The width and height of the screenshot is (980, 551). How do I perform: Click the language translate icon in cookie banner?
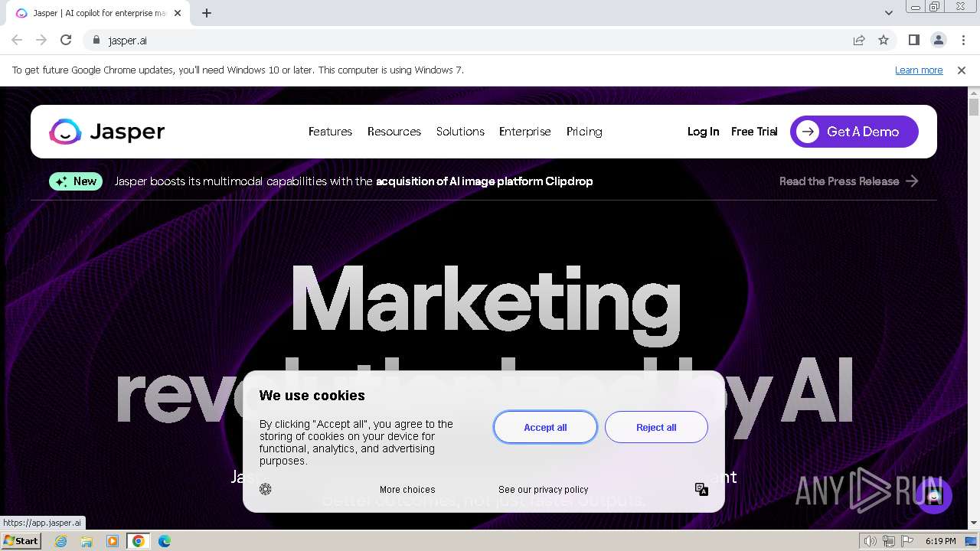(x=701, y=489)
